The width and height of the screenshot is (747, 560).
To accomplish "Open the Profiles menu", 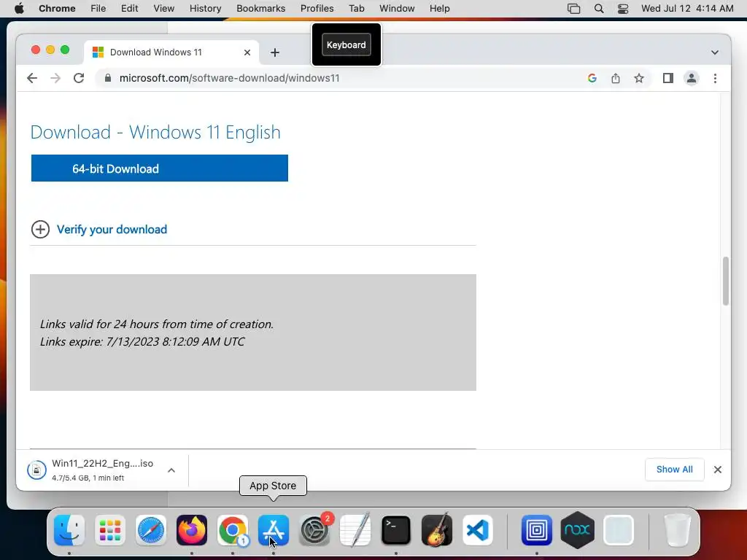I will pos(317,9).
